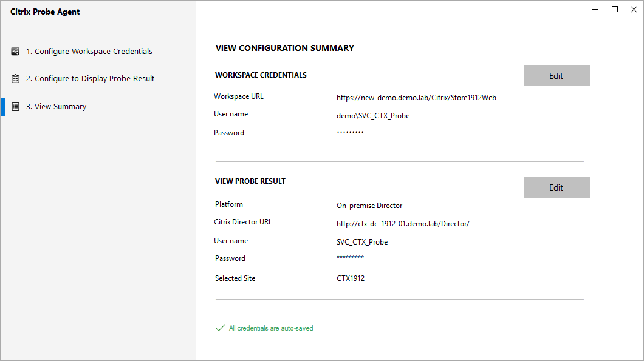Image resolution: width=644 pixels, height=361 pixels.
Task: Click the green checkmark next to auto-saved message
Action: pos(220,328)
